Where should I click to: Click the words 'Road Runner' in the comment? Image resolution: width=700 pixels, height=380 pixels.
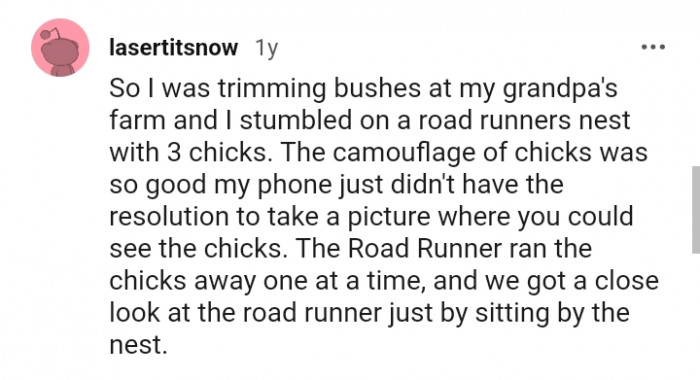coord(425,248)
